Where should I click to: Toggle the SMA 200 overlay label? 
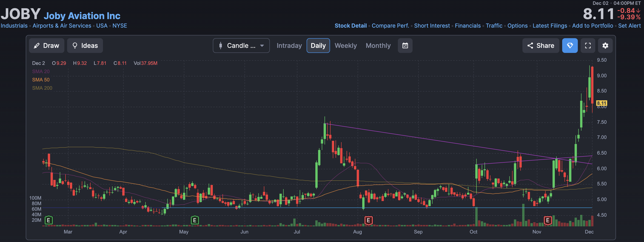click(42, 88)
